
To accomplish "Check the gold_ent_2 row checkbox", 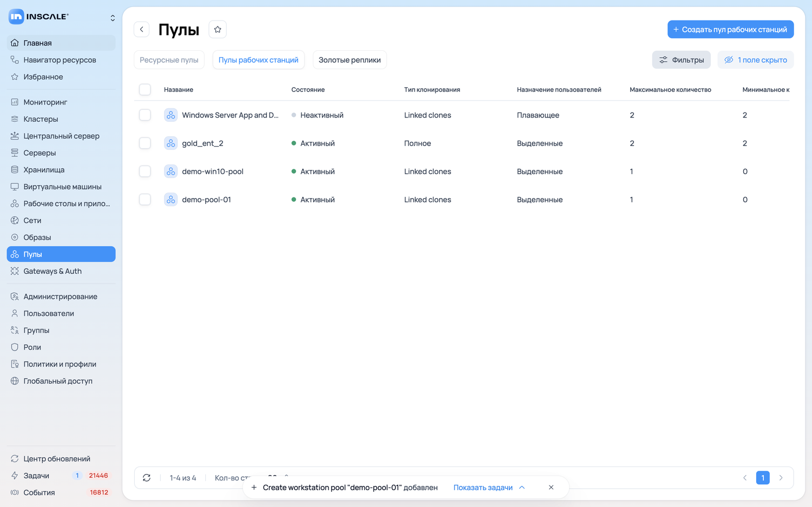I will (x=145, y=143).
